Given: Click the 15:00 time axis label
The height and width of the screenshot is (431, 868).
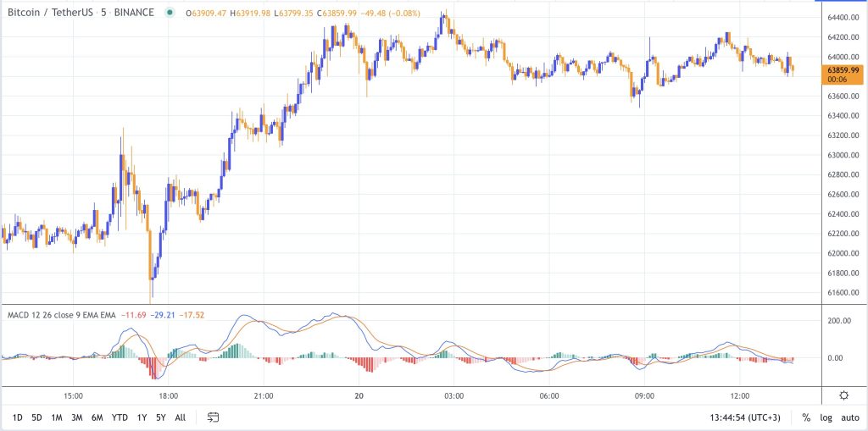Looking at the screenshot, I should pos(73,395).
